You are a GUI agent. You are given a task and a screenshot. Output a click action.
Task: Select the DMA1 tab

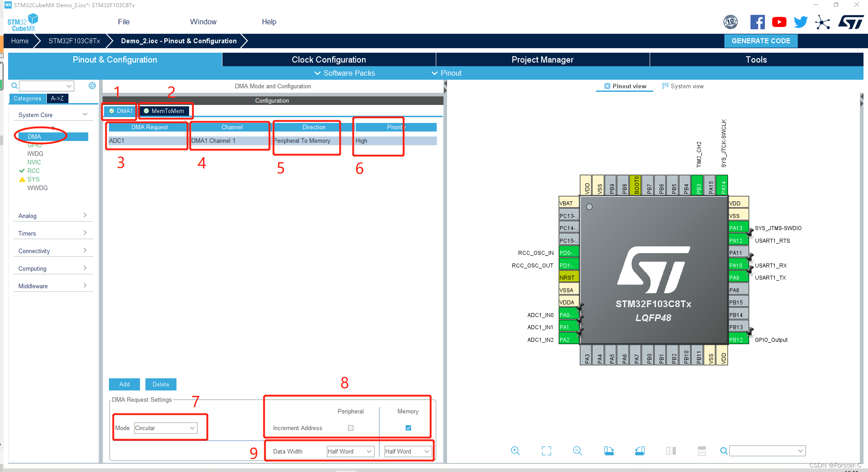[x=121, y=111]
